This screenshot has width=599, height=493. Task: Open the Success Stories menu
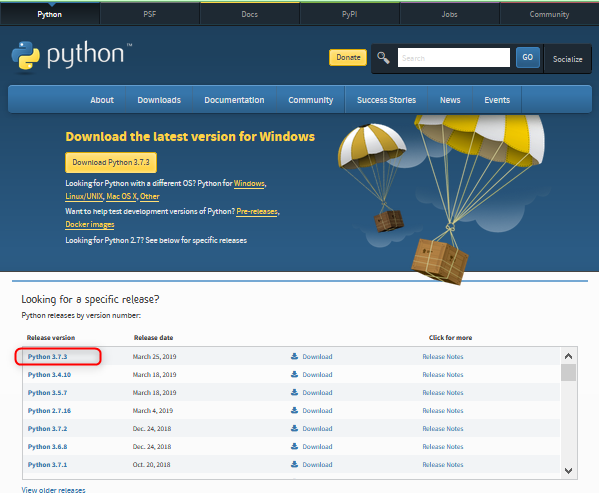[386, 100]
